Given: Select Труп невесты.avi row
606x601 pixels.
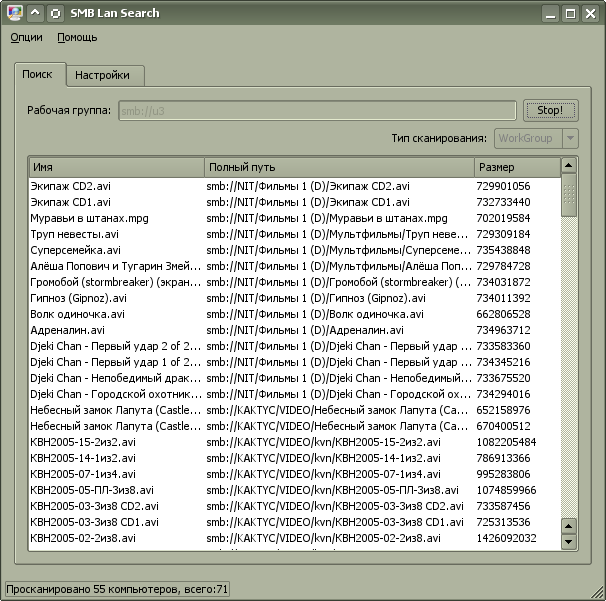Looking at the screenshot, I should pos(294,234).
